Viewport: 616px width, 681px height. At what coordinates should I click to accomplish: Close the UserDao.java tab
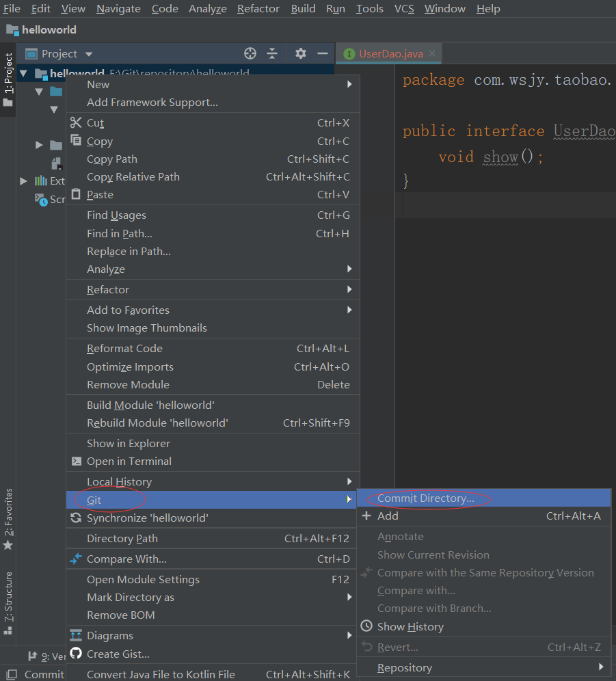pos(432,53)
